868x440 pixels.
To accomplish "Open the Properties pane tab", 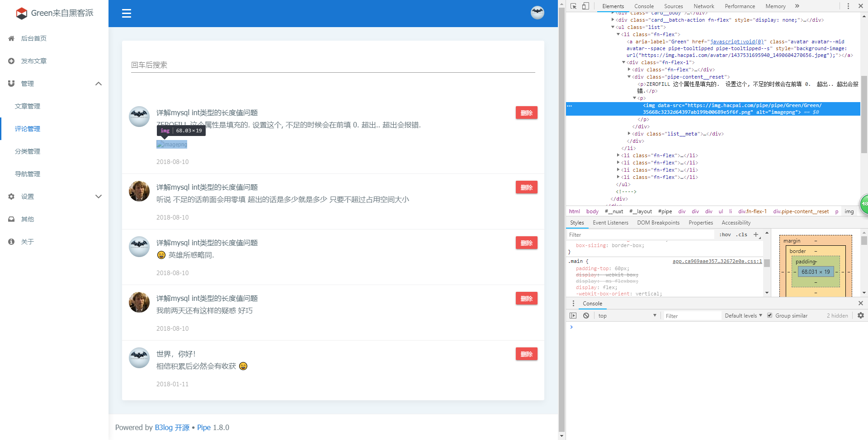I will (x=701, y=223).
